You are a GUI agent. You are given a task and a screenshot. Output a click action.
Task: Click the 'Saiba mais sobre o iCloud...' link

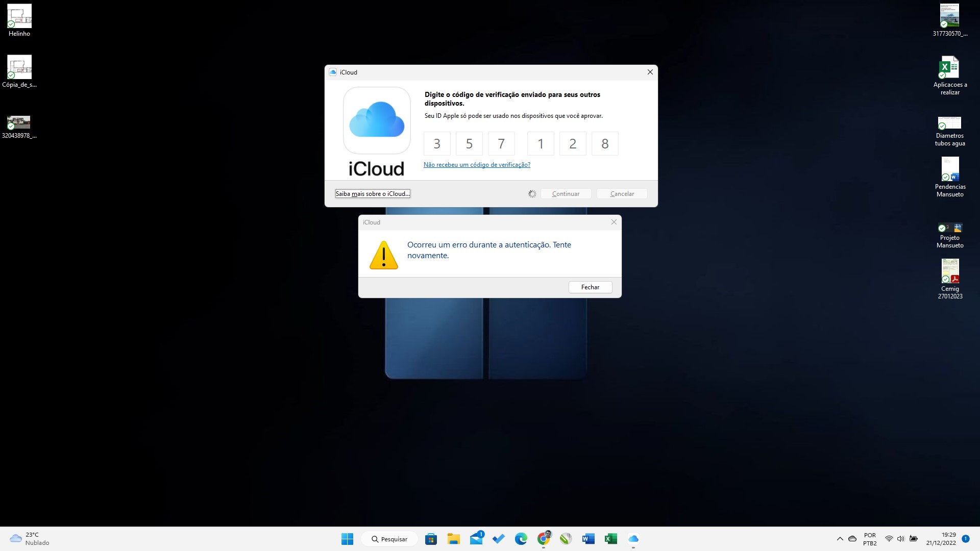(x=372, y=194)
